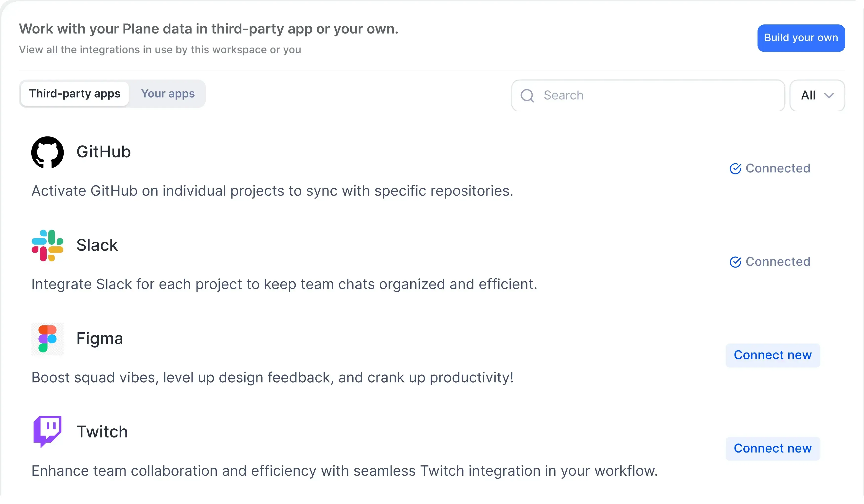Expand the integrations type selector
Screen dimensions: 864x504
817,95
